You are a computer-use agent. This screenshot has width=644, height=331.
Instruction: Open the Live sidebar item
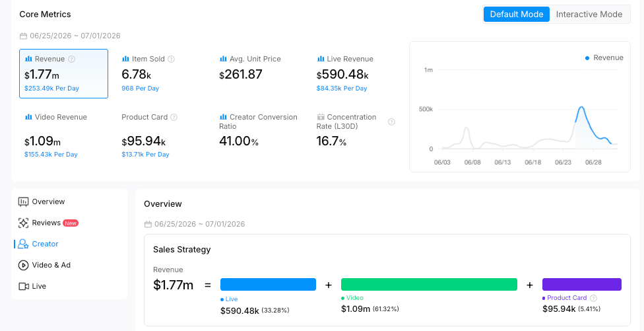pyautogui.click(x=69, y=286)
